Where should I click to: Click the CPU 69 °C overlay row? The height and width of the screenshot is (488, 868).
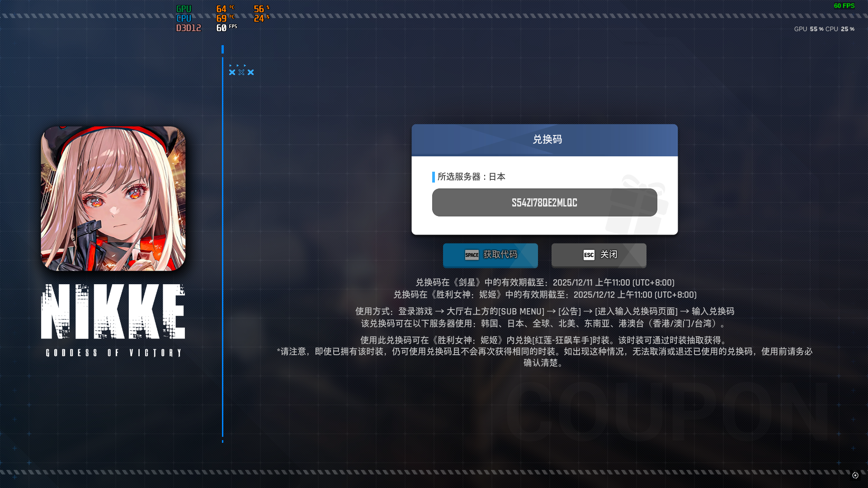(x=223, y=19)
